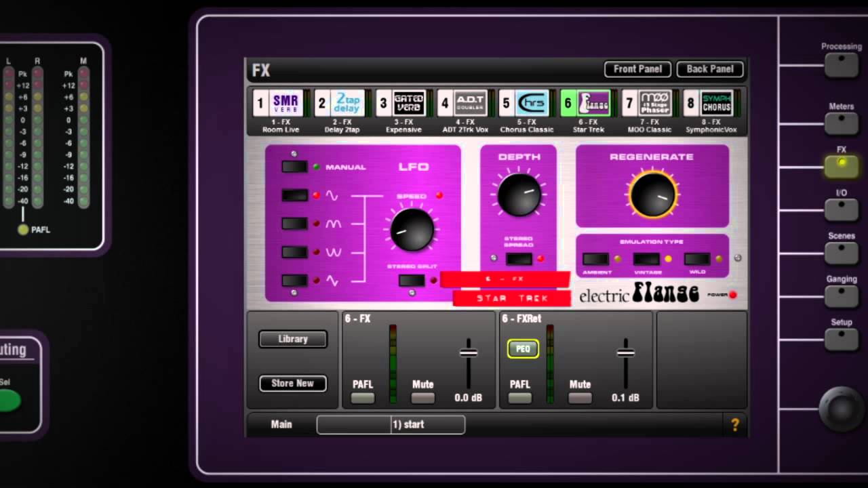The image size is (868, 488).
Task: Mute the 6 - FX channel
Action: [422, 398]
